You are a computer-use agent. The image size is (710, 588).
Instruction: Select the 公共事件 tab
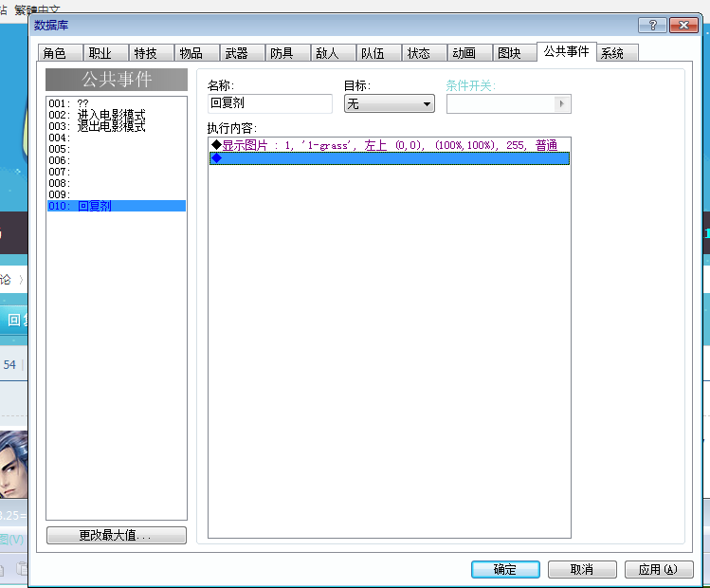click(x=567, y=51)
